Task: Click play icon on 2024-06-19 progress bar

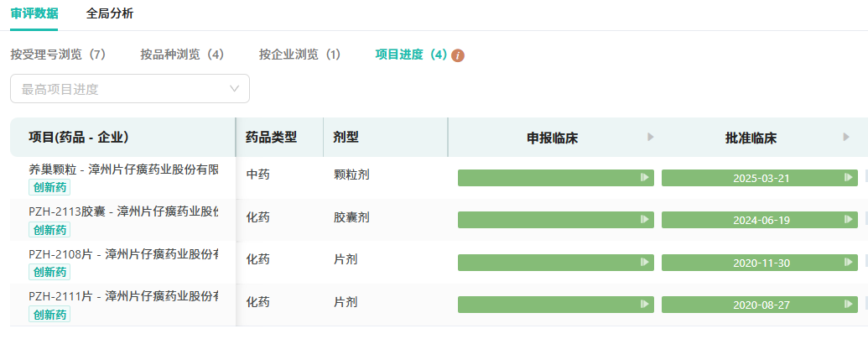Action: pos(848,220)
